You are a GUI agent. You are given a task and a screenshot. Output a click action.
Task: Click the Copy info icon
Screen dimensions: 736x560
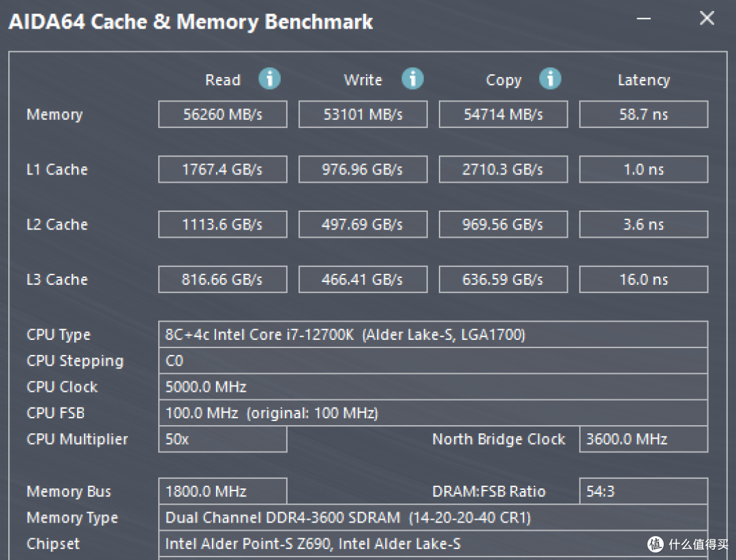[x=550, y=78]
